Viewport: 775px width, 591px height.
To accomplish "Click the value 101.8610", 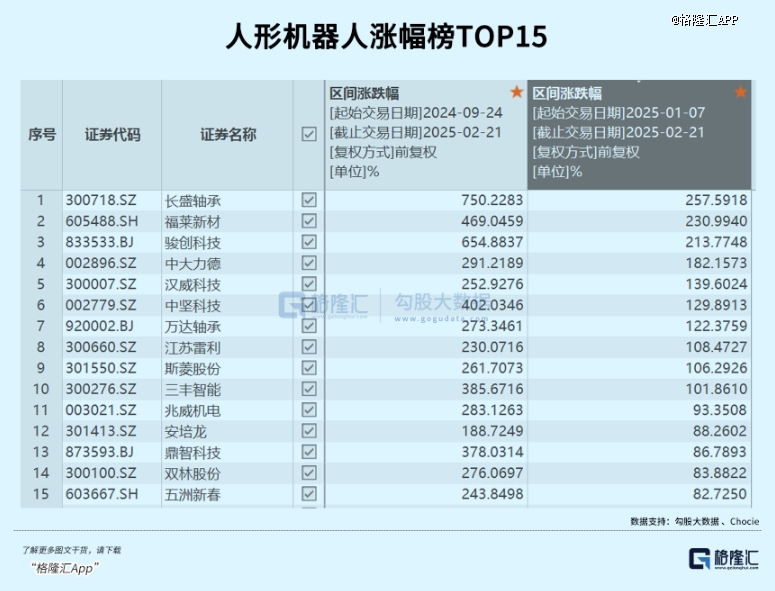I will (716, 389).
